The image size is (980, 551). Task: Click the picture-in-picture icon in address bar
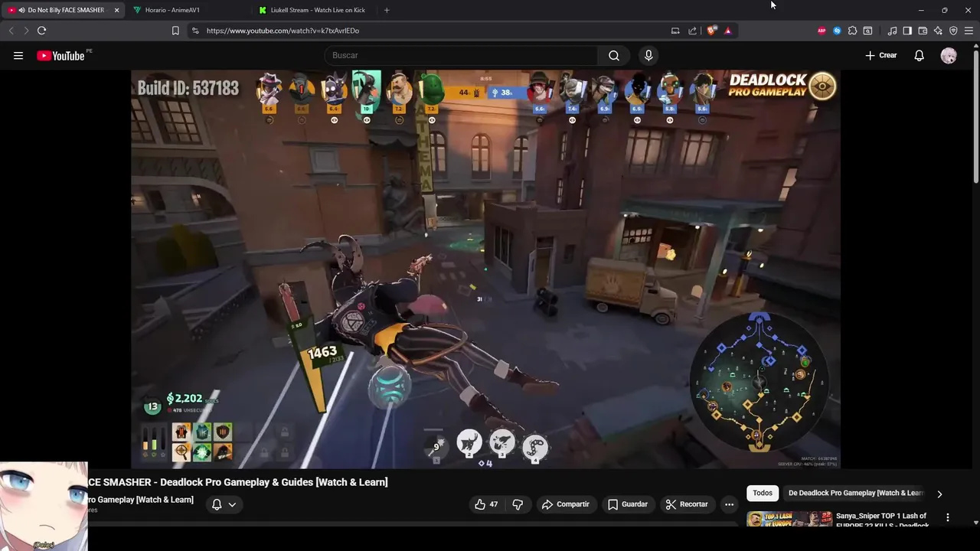tap(675, 31)
